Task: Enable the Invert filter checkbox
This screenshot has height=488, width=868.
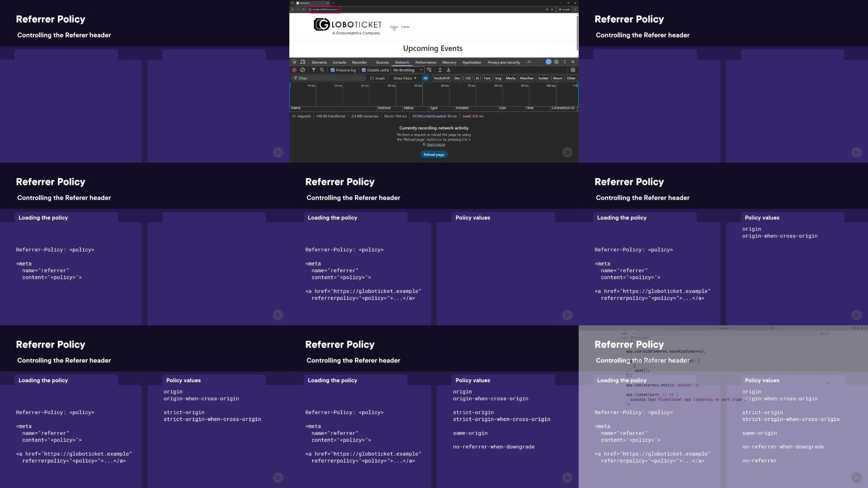Action: click(x=372, y=78)
